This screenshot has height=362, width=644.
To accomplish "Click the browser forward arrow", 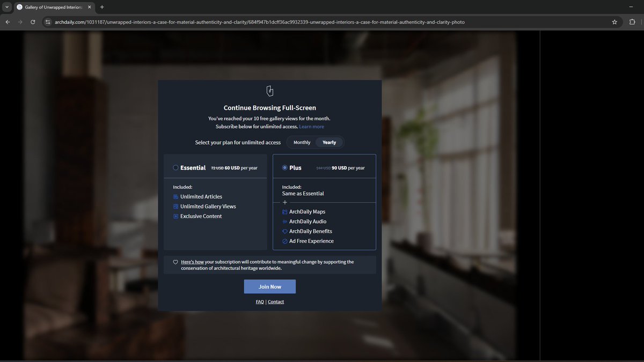I will coord(20,22).
